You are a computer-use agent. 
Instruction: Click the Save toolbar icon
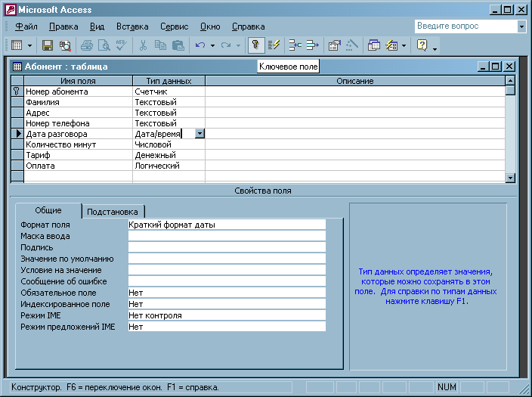47,45
